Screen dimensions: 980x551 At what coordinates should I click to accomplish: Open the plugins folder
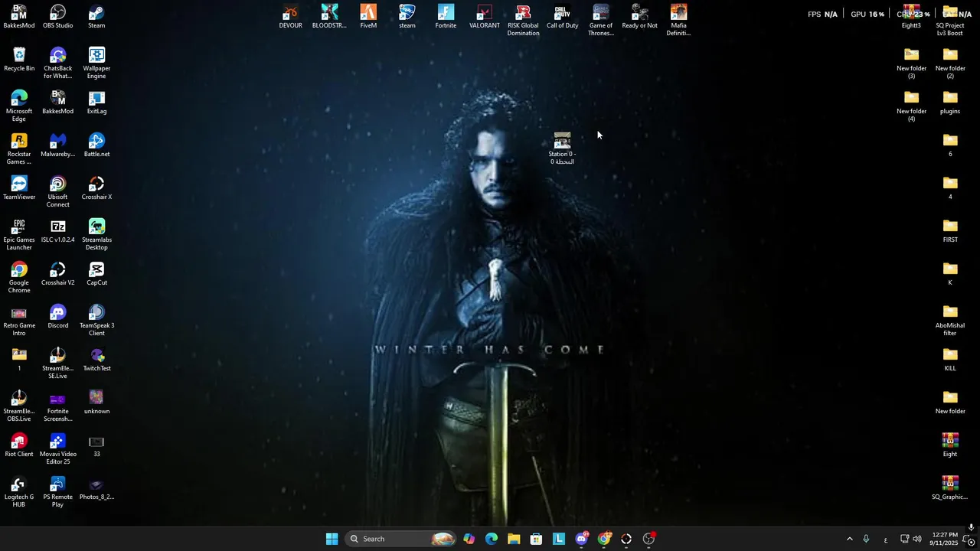[x=950, y=103]
